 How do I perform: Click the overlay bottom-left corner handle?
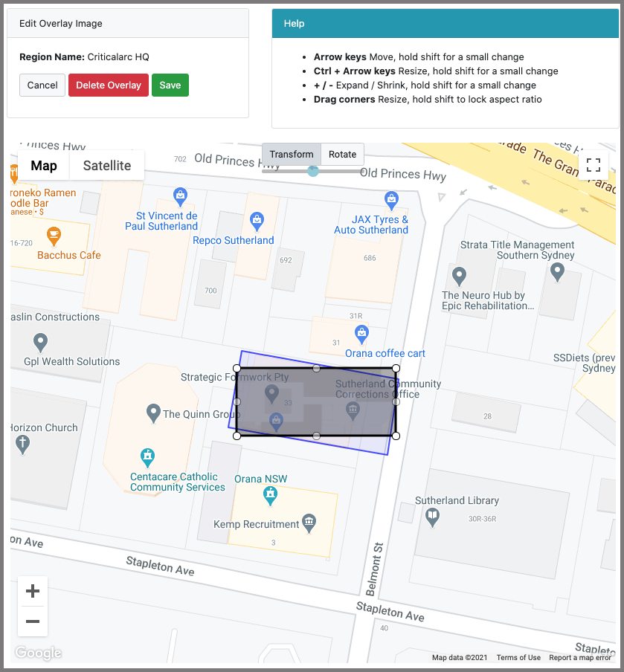point(237,436)
